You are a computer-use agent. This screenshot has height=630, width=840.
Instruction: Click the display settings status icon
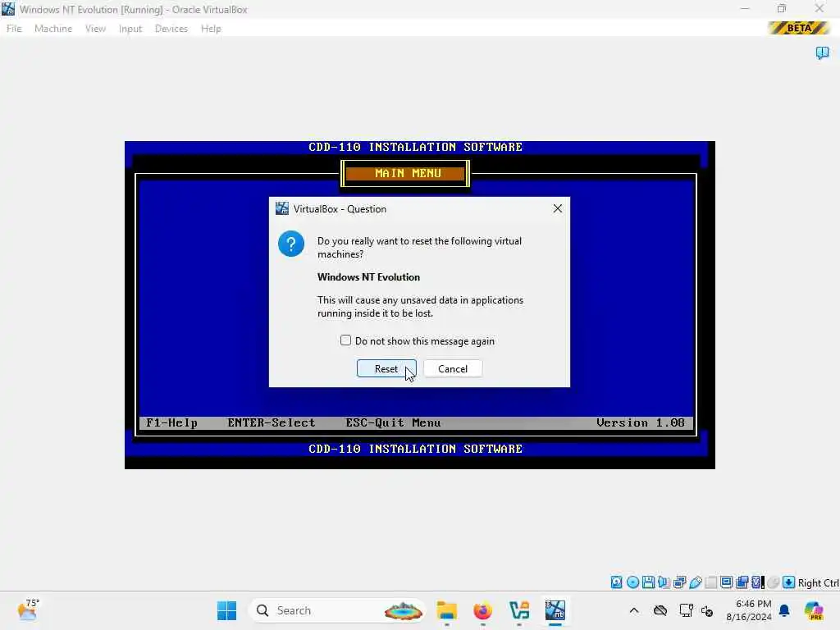click(x=727, y=582)
